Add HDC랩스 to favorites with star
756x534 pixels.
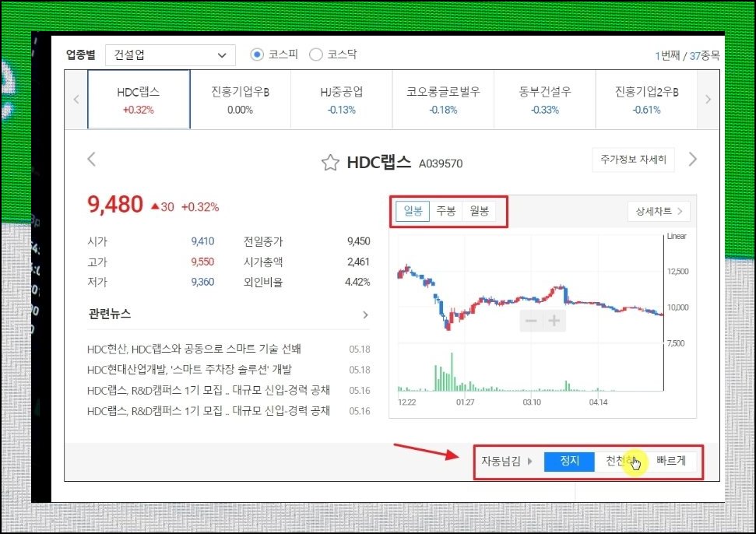point(330,163)
